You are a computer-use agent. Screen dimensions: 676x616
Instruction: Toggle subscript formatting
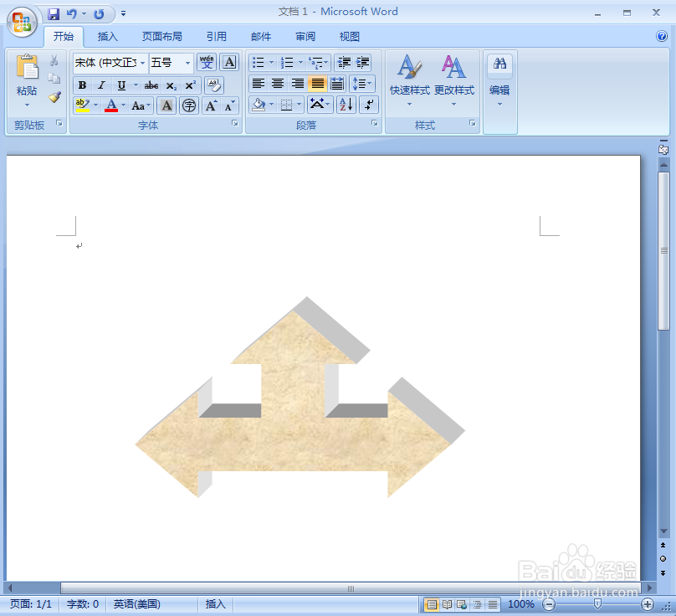click(x=172, y=85)
